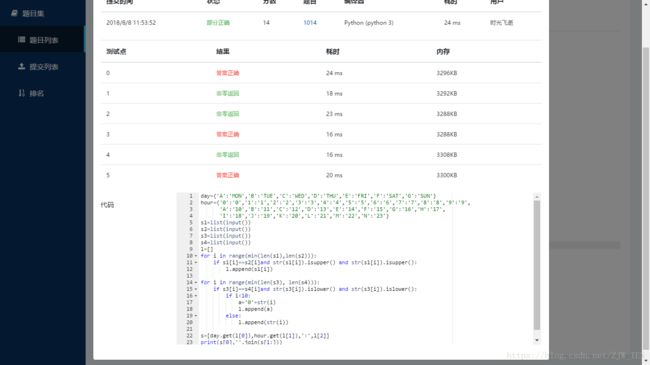Click code line 5 s1=list(input())
This screenshot has height=365, width=650.
point(226,223)
